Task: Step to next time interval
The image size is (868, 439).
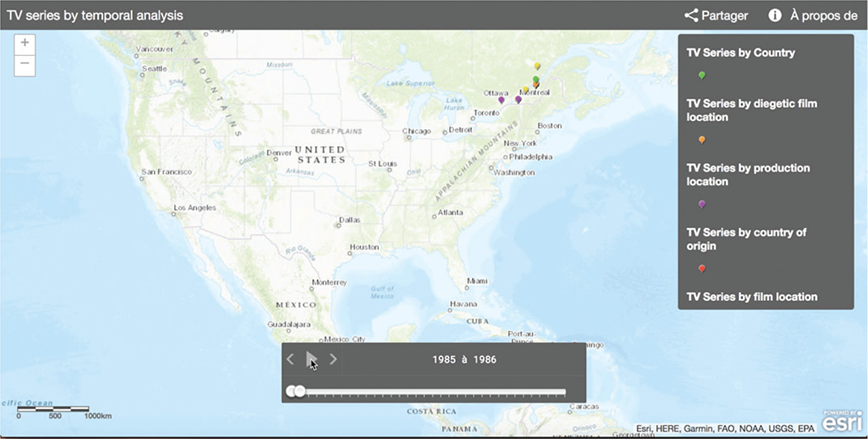Action: tap(333, 359)
